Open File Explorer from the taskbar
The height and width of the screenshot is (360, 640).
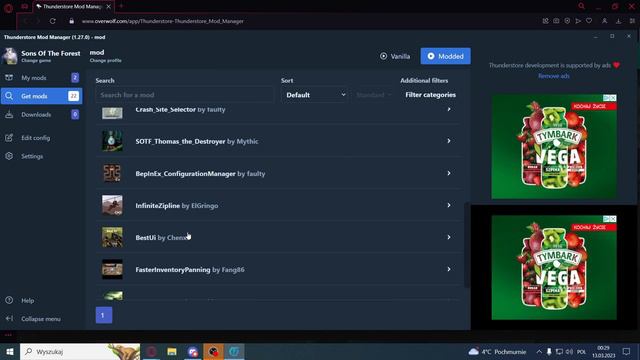[x=172, y=351]
